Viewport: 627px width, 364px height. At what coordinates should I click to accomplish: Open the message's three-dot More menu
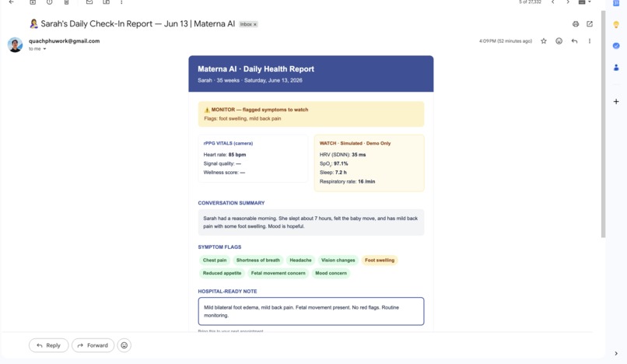tap(590, 40)
